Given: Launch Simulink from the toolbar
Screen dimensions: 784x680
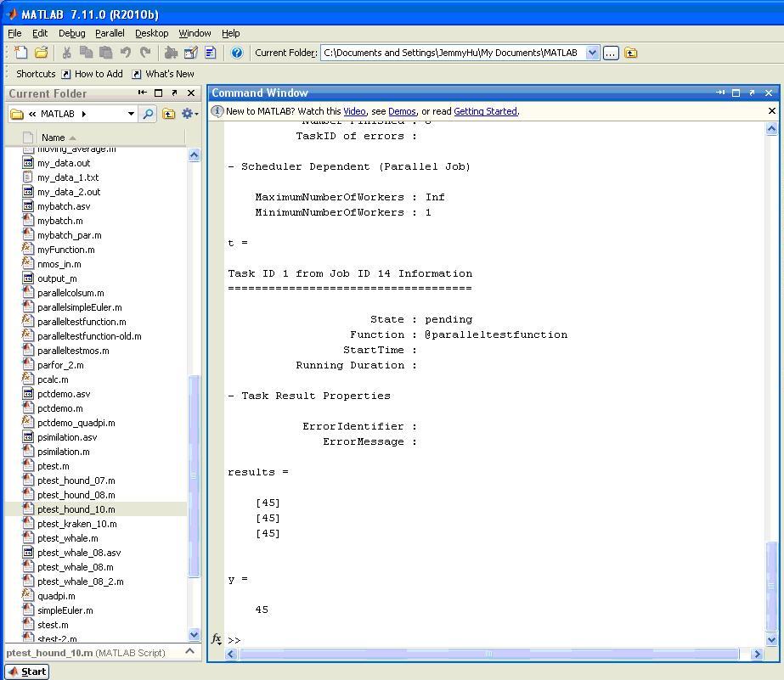Looking at the screenshot, I should (x=171, y=53).
